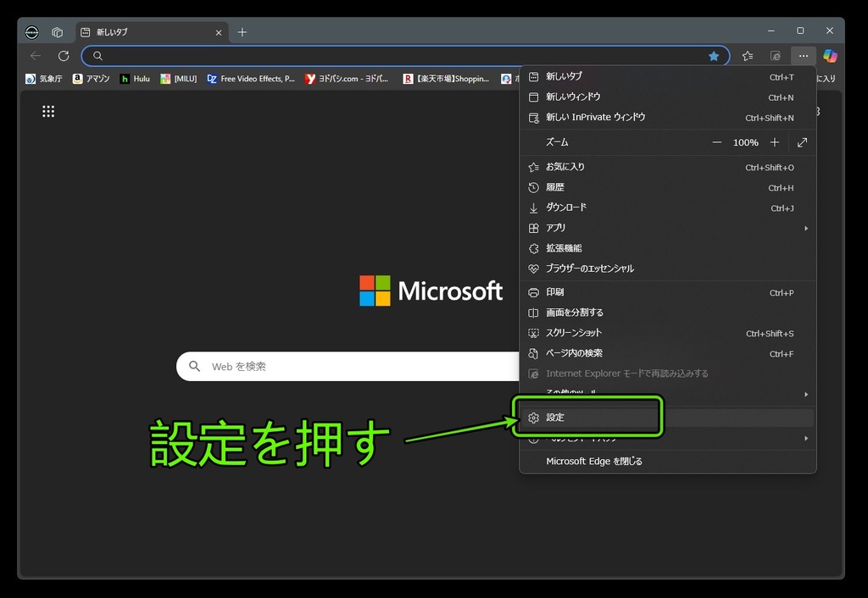Open ダウンロード from the menu
The height and width of the screenshot is (598, 868).
pos(667,208)
